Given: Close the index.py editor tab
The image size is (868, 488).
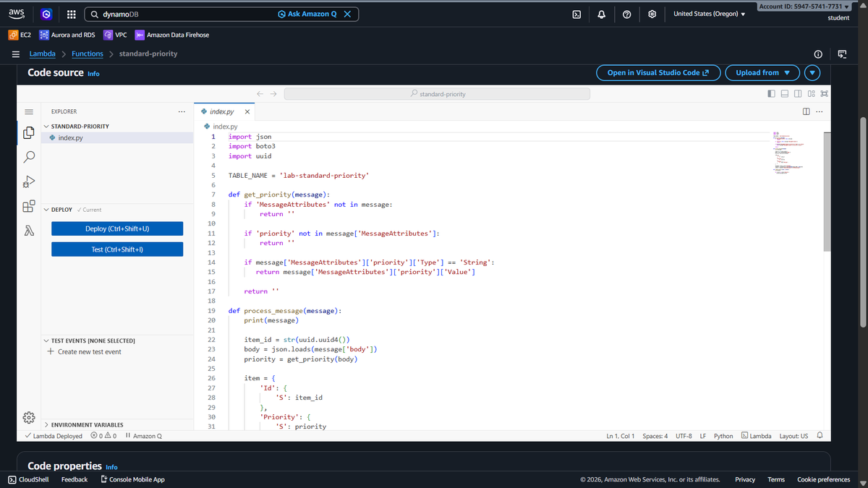Looking at the screenshot, I should (x=247, y=112).
